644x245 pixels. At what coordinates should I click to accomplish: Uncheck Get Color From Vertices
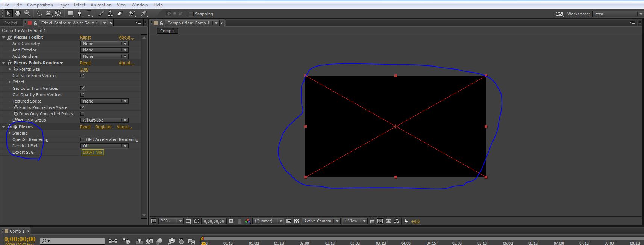click(83, 88)
